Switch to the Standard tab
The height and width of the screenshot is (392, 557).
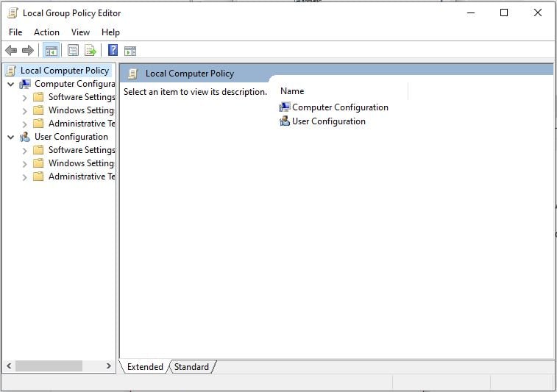(191, 367)
